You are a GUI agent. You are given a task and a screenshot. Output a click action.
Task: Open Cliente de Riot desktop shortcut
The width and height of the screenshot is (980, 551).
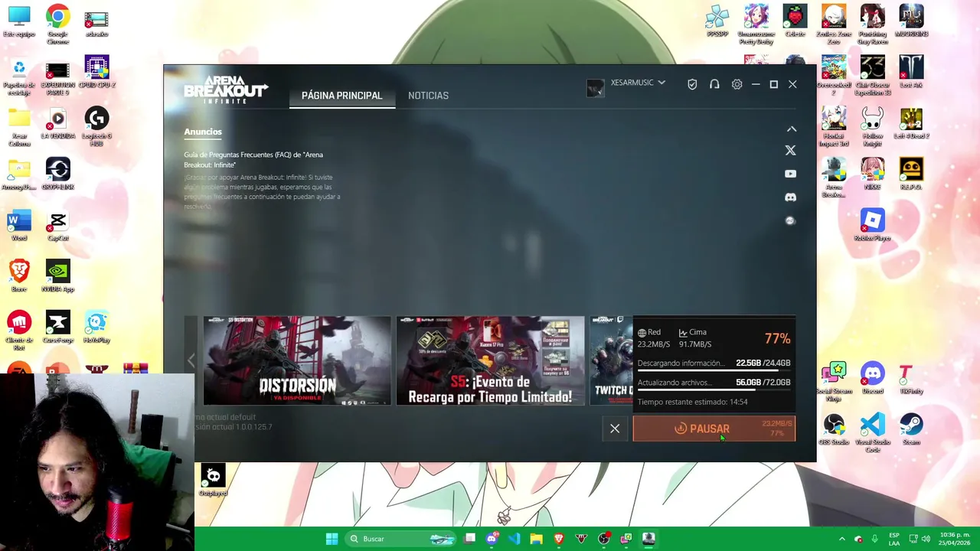click(x=19, y=328)
